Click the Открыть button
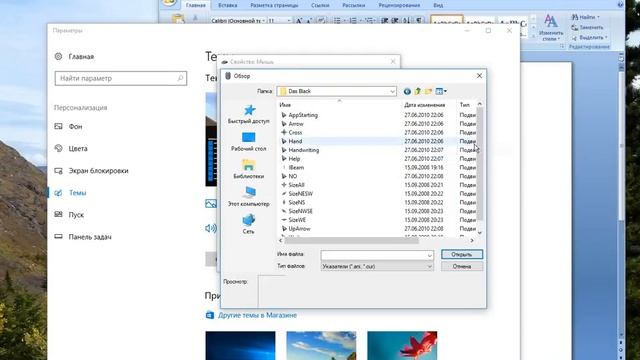The width and height of the screenshot is (640, 360). click(x=462, y=254)
